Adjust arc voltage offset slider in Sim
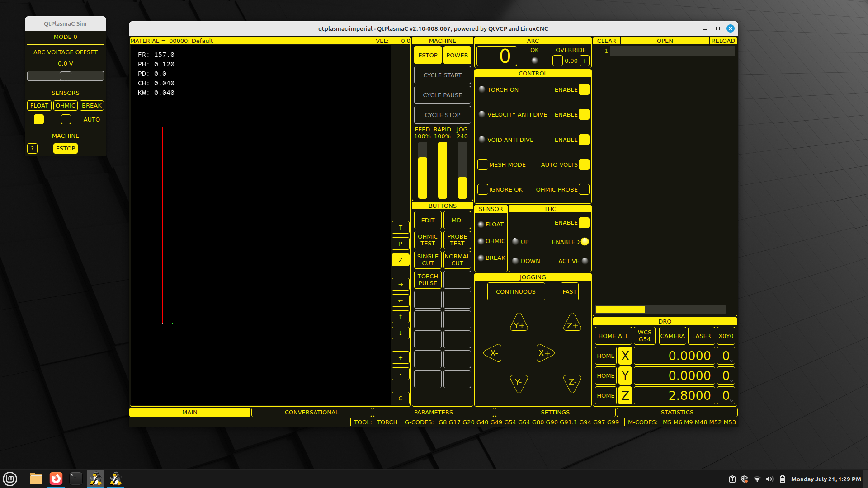This screenshot has height=488, width=868. [66, 76]
